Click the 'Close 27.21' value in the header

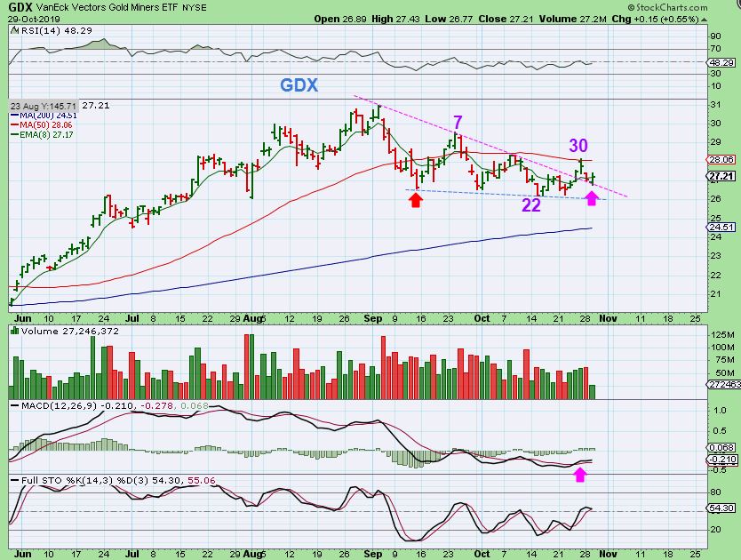pyautogui.click(x=506, y=20)
